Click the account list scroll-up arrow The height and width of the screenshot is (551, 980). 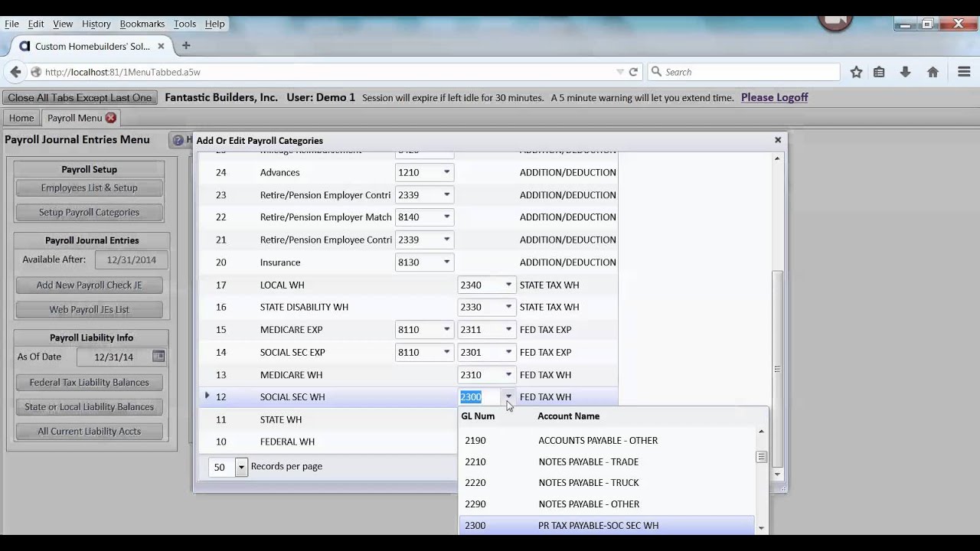(761, 432)
